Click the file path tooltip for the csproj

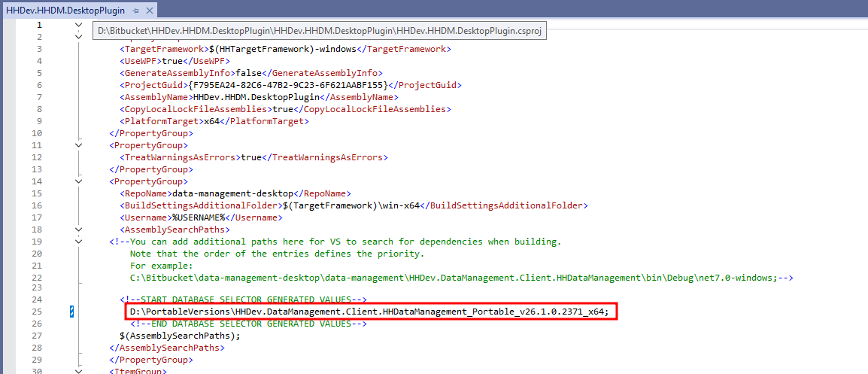[319, 30]
